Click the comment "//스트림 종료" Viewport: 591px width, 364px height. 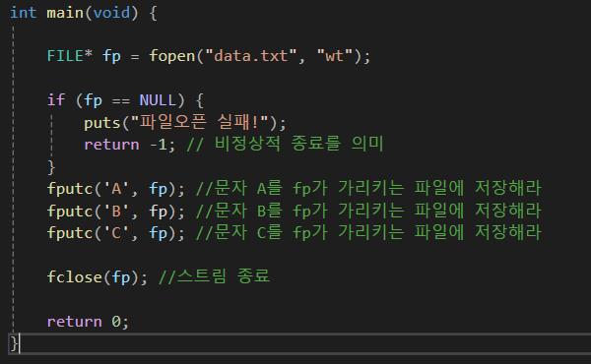pyautogui.click(x=214, y=276)
